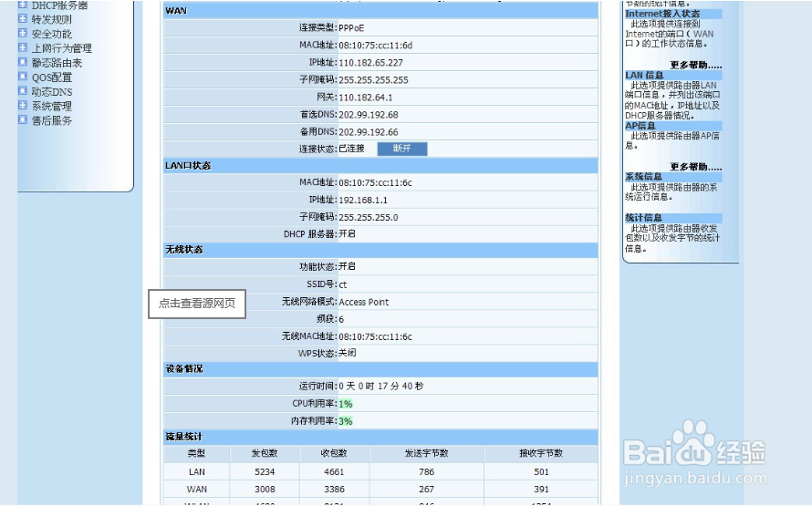Select backup DNS 202.99.192.66
Screen dimensions: 812x506
pyautogui.click(x=369, y=132)
